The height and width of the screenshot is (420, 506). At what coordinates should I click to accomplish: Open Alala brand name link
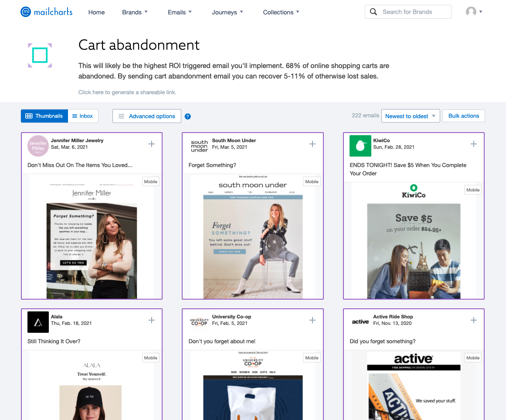point(57,317)
